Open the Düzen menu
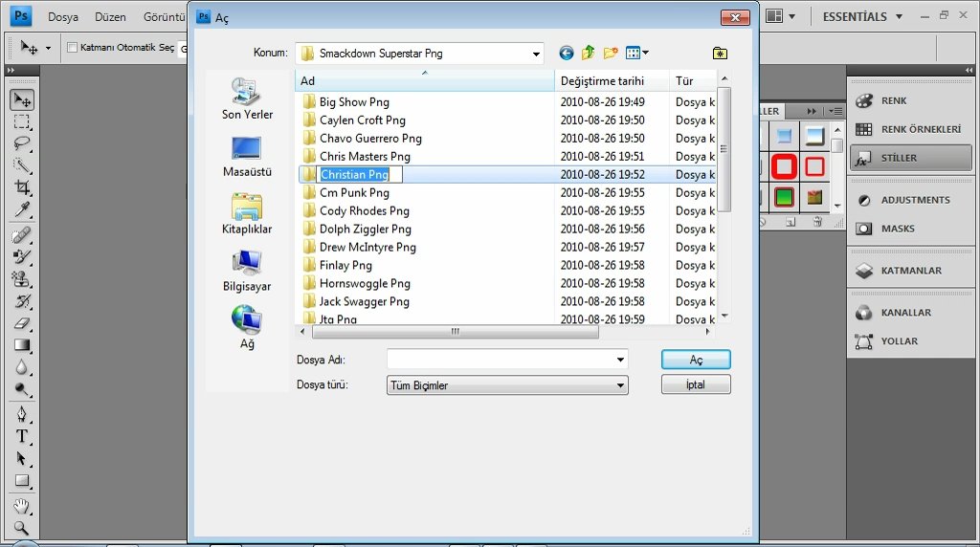 pos(110,17)
